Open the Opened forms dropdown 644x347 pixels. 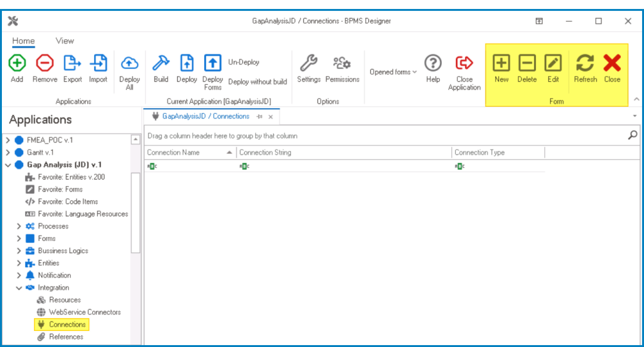(x=393, y=72)
